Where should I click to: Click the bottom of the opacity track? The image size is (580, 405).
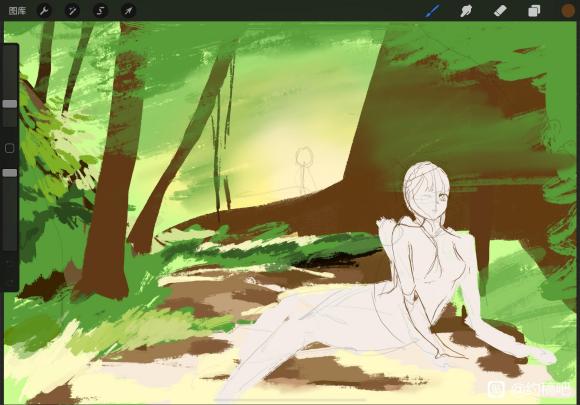(10, 246)
